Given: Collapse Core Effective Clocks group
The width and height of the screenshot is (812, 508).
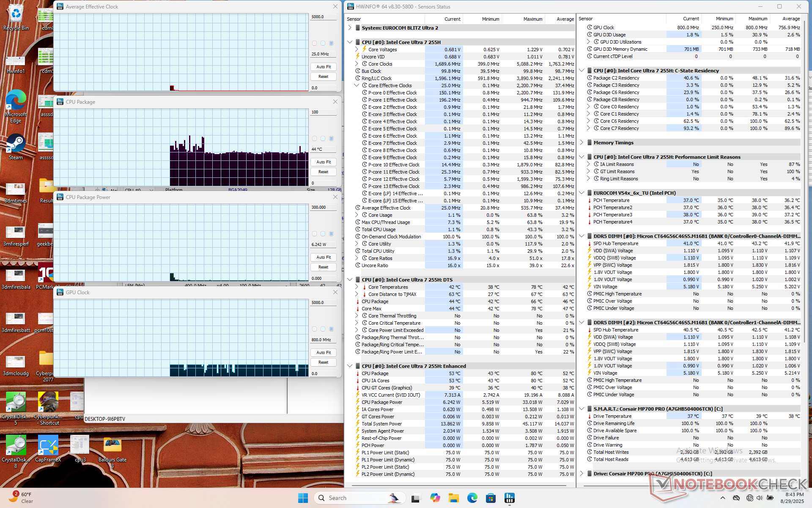Looking at the screenshot, I should pos(357,86).
